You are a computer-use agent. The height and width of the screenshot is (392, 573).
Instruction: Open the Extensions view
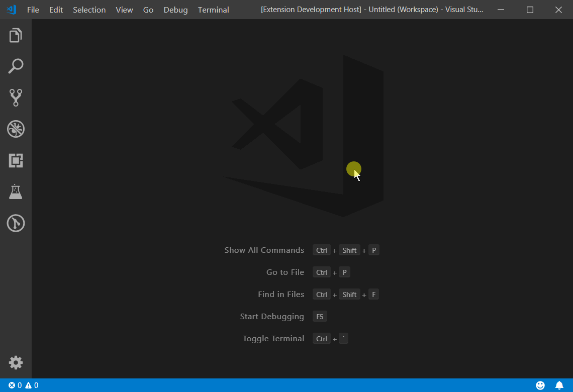[16, 160]
